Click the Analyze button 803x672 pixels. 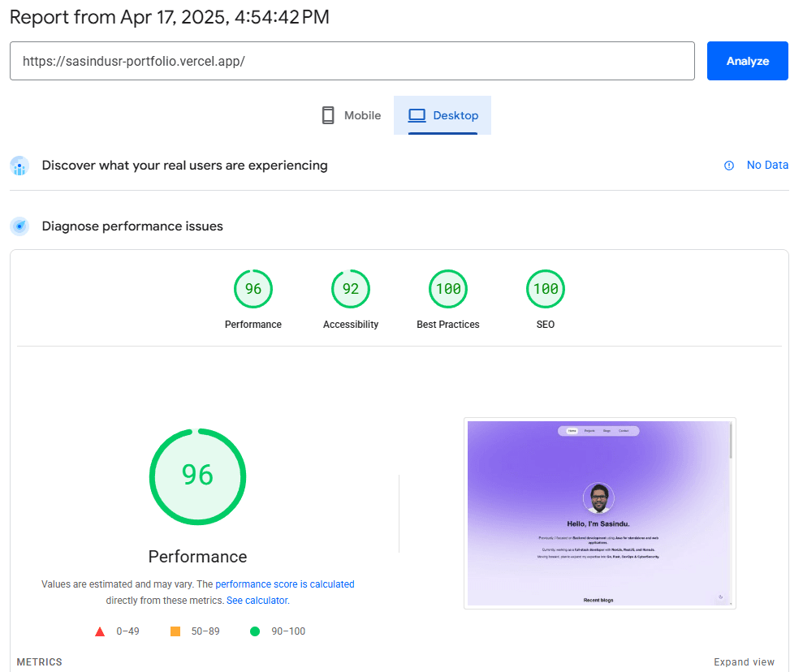pos(747,60)
